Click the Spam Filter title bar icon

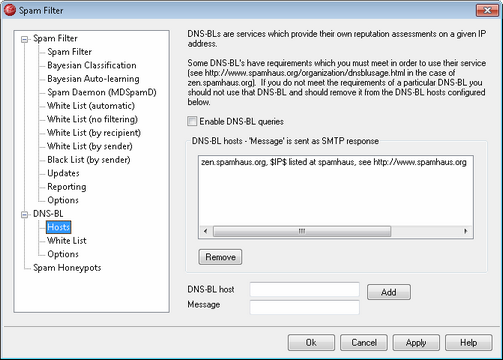coord(10,10)
